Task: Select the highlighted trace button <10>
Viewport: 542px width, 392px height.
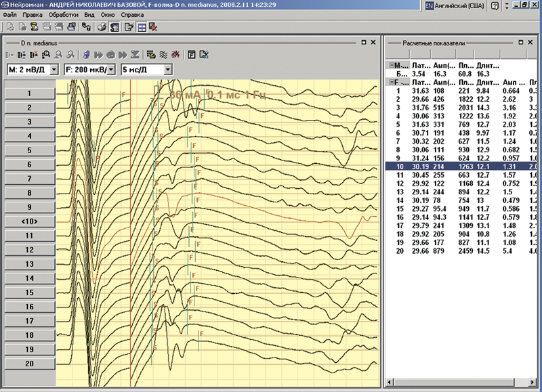Action: coord(29,221)
